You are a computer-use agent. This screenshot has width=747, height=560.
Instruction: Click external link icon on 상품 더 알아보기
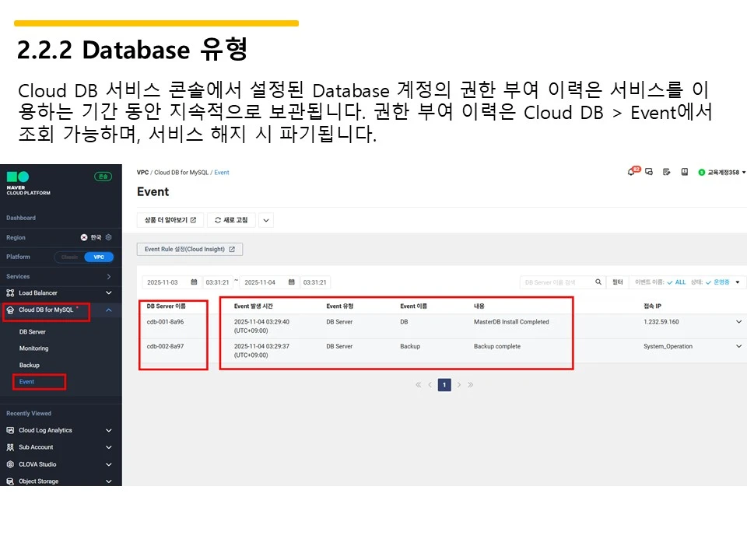pyautogui.click(x=194, y=220)
